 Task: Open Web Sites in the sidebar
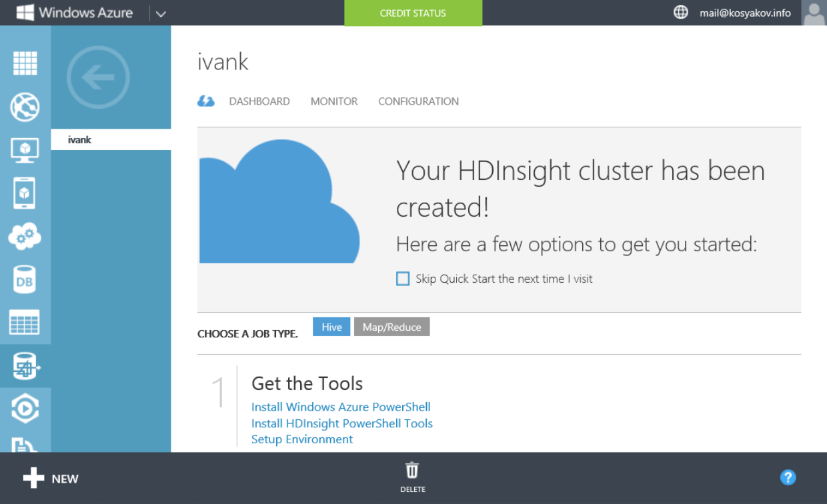pos(25,107)
